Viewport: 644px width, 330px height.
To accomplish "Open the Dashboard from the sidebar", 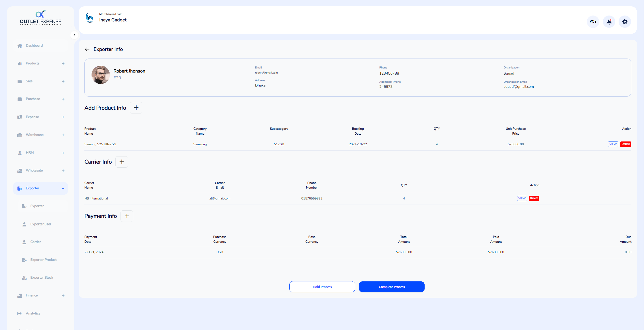I will tap(41, 46).
